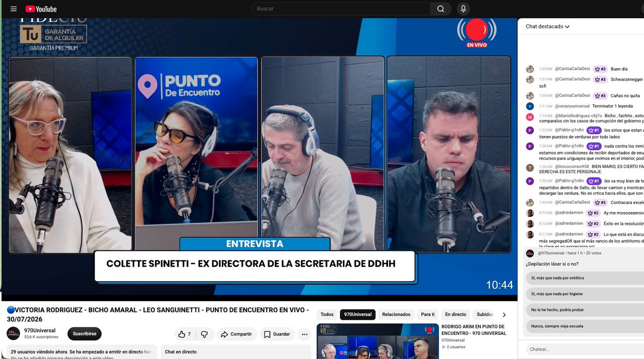Dislike the video with thumbs-down
644x359 pixels.
point(204,334)
